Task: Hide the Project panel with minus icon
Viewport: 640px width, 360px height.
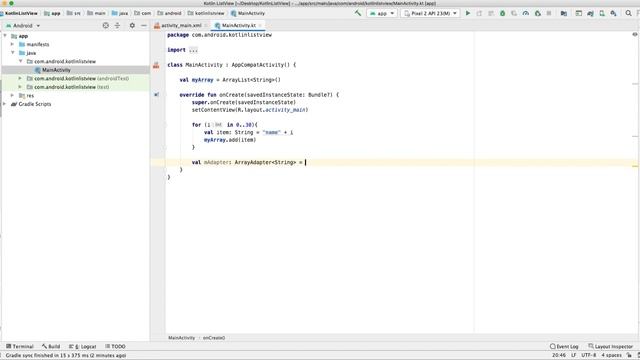Action: point(144,25)
